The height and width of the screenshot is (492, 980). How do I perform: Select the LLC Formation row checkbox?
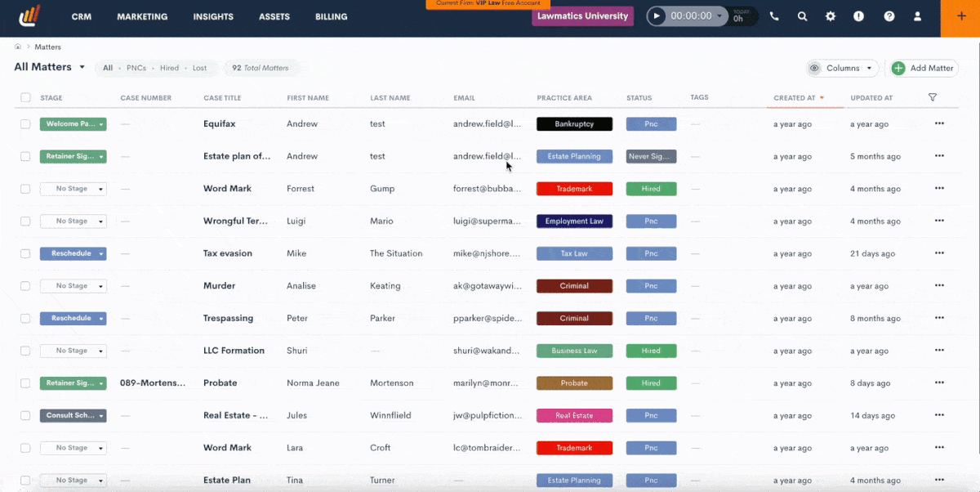click(25, 351)
